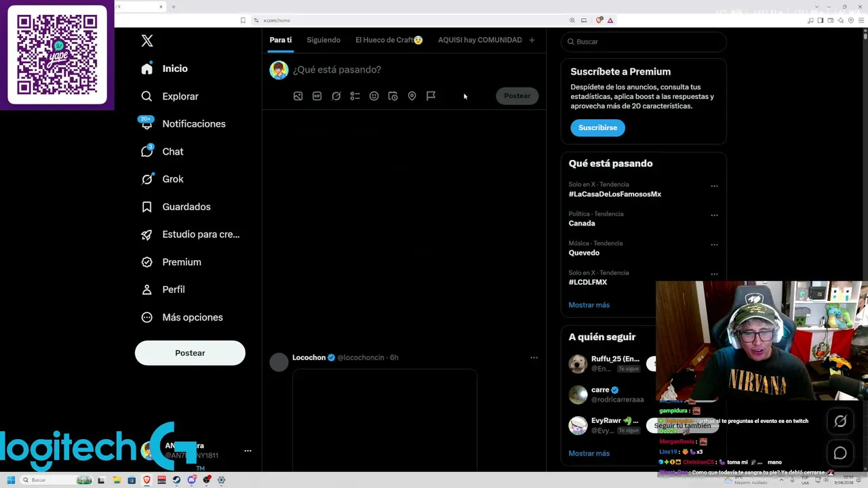Open Grok assistant in the sidebar

[x=162, y=179]
